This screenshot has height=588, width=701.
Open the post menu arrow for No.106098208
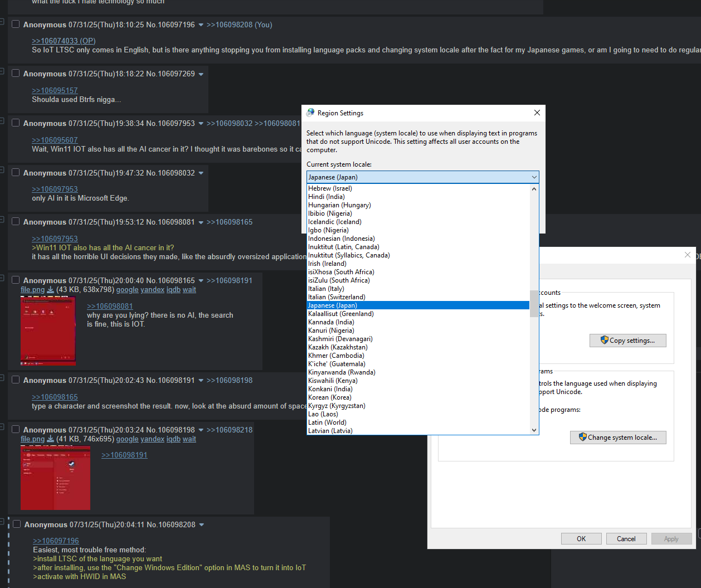[202, 525]
